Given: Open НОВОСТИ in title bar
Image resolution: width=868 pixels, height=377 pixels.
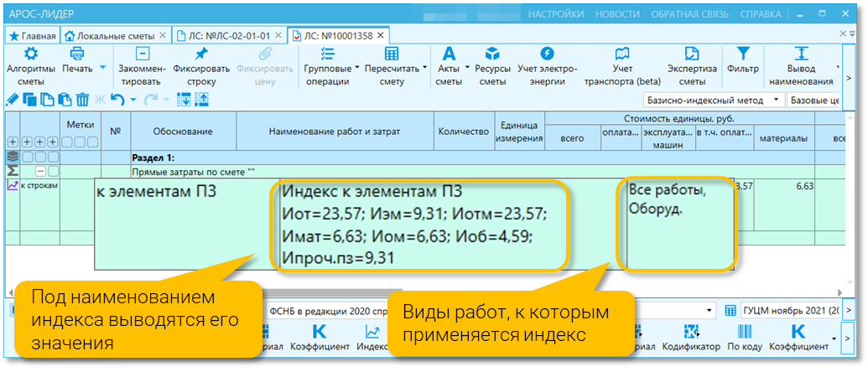Looking at the screenshot, I should [x=618, y=13].
